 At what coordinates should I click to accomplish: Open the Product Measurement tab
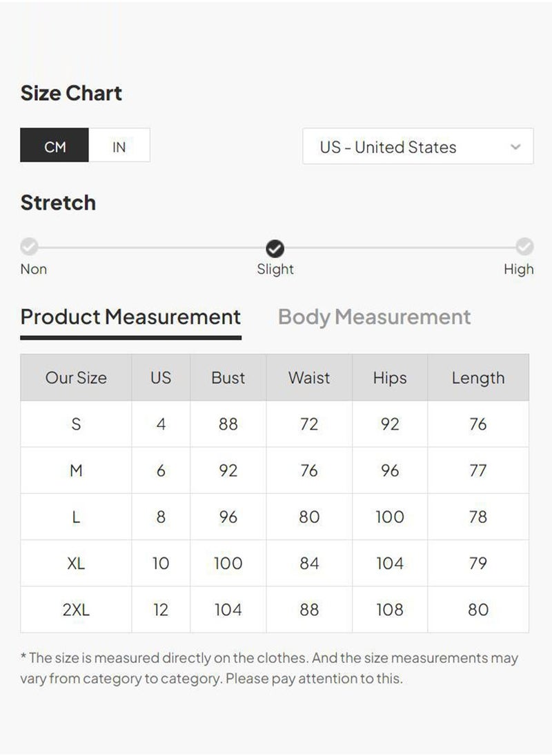130,318
